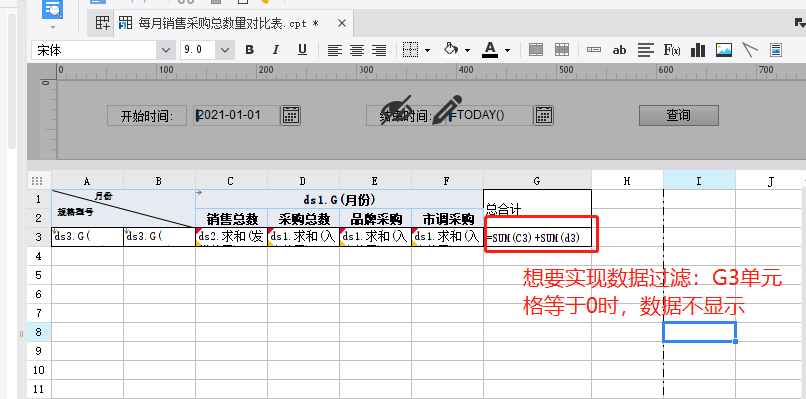Viewport: 806px width, 399px height.
Task: Select the ds2.求和 cell in column C
Action: [x=231, y=237]
